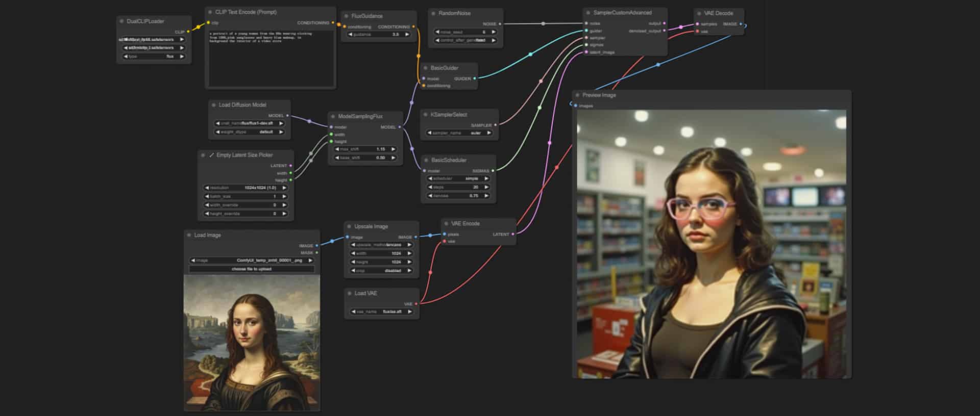Decrease base_shift using its left arrow

pos(337,158)
